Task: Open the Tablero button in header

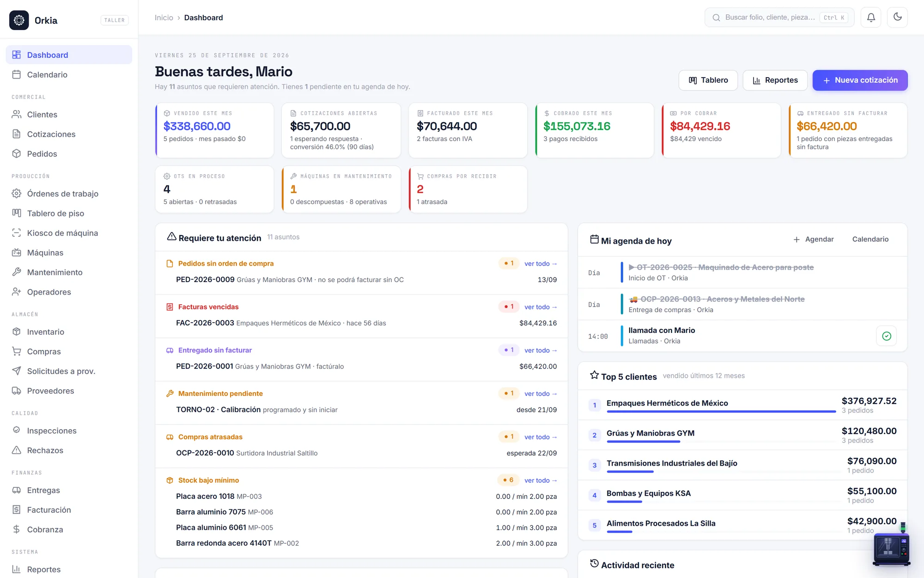Action: click(708, 80)
